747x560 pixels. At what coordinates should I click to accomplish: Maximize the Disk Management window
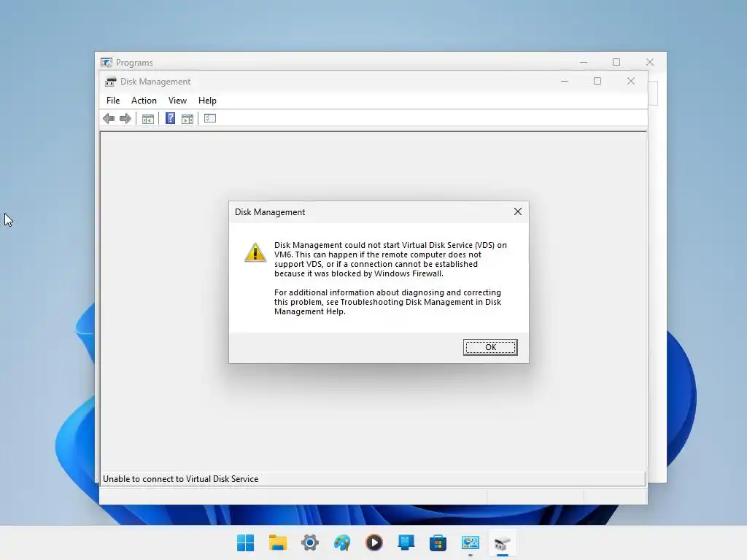click(597, 82)
